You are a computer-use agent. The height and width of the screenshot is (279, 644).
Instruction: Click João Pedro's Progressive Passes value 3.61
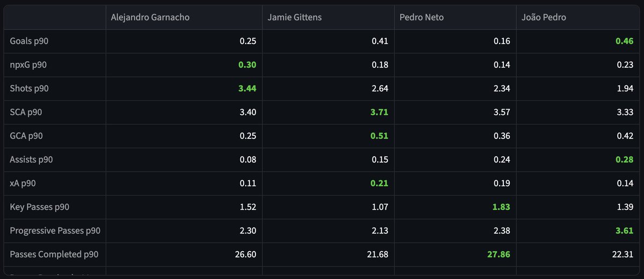(x=625, y=231)
